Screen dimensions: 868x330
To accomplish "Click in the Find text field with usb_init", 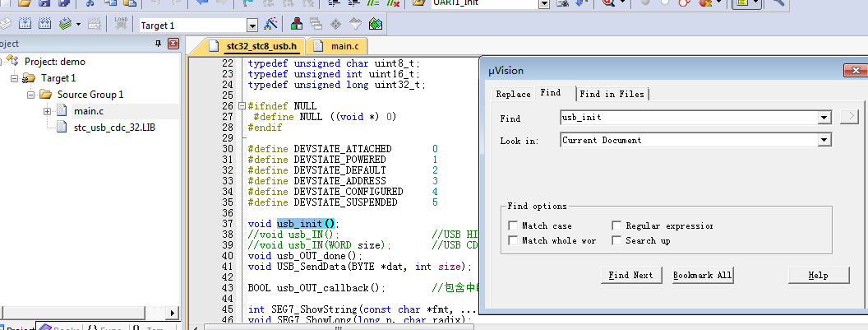I will click(x=689, y=118).
